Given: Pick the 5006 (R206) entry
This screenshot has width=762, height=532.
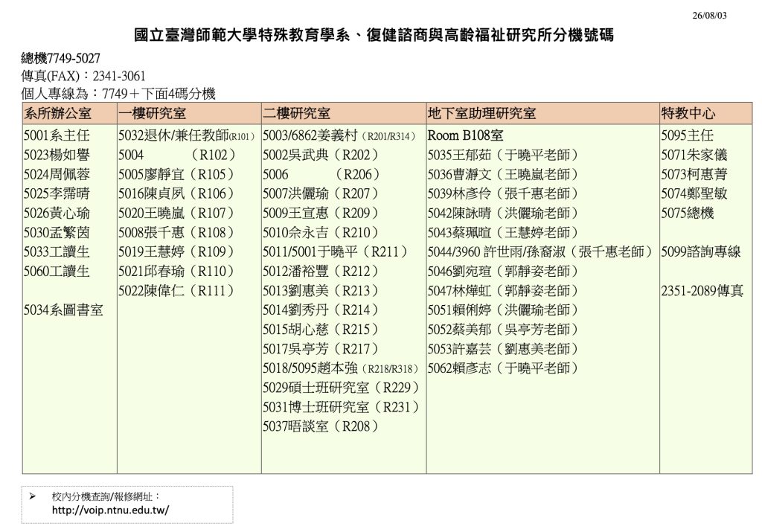Looking at the screenshot, I should (321, 174).
